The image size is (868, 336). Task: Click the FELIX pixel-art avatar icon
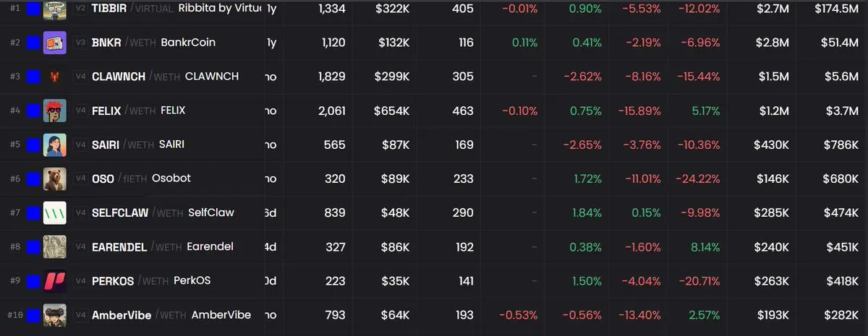55,111
